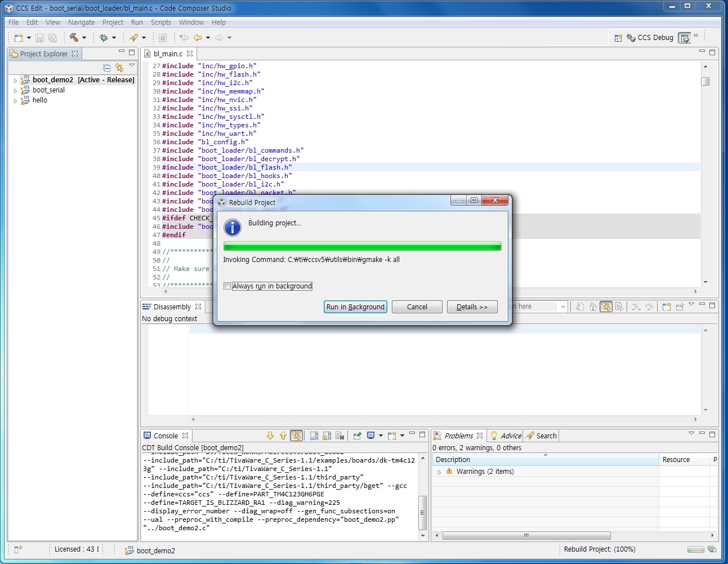The width and height of the screenshot is (728, 564).
Task: Click Disassembly refresh view icon
Action: pyautogui.click(x=580, y=307)
